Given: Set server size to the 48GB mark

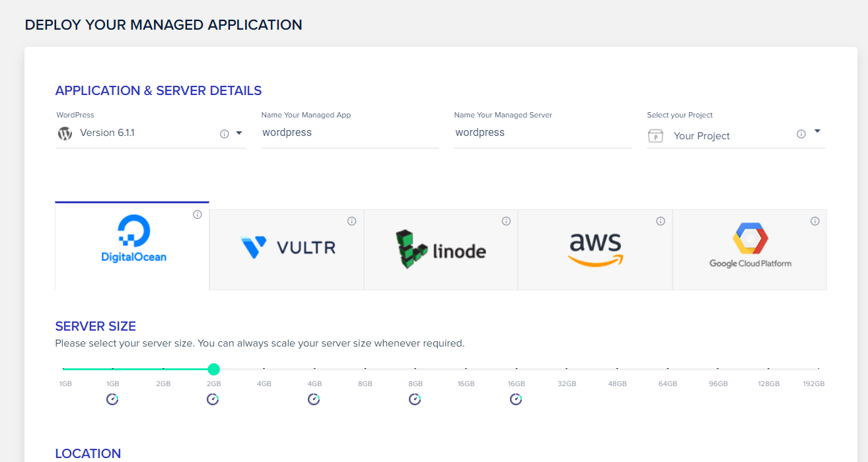Looking at the screenshot, I should (x=618, y=383).
